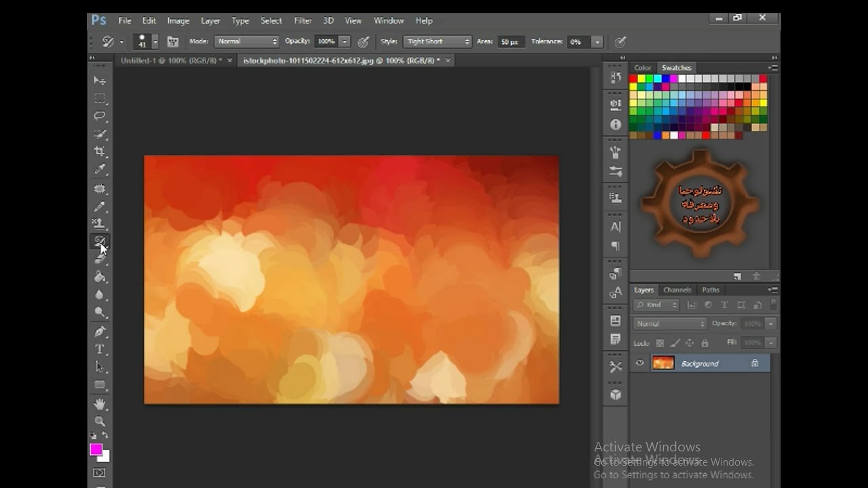Open the Character panel icon in the dock
This screenshot has width=868, height=488.
(616, 227)
